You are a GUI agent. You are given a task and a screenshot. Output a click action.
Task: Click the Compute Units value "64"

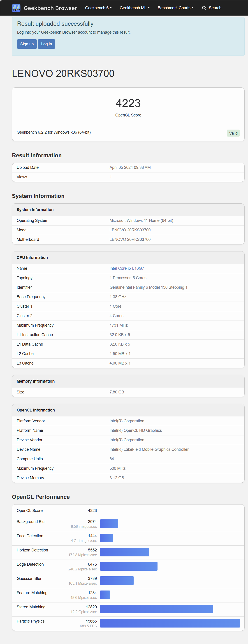coord(112,459)
